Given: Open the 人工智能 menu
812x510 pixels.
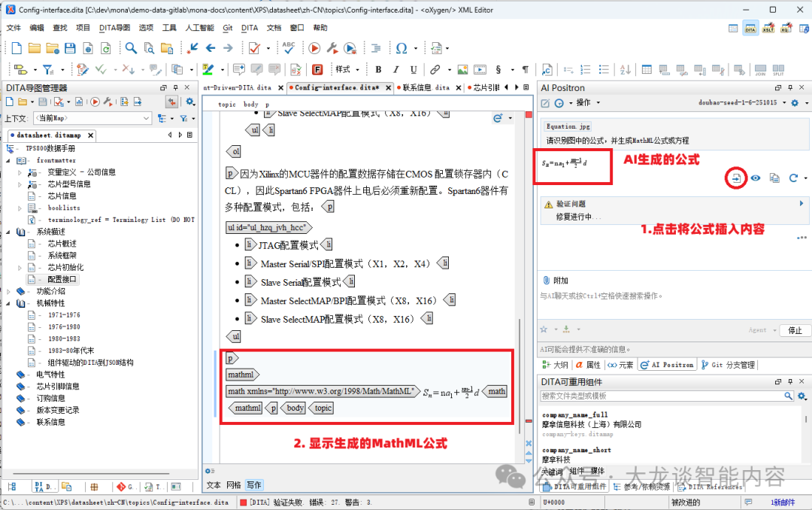Looking at the screenshot, I should point(200,28).
